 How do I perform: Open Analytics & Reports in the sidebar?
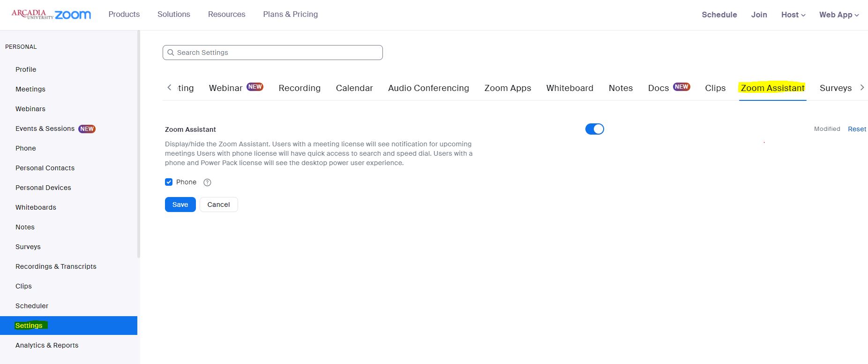pyautogui.click(x=47, y=345)
